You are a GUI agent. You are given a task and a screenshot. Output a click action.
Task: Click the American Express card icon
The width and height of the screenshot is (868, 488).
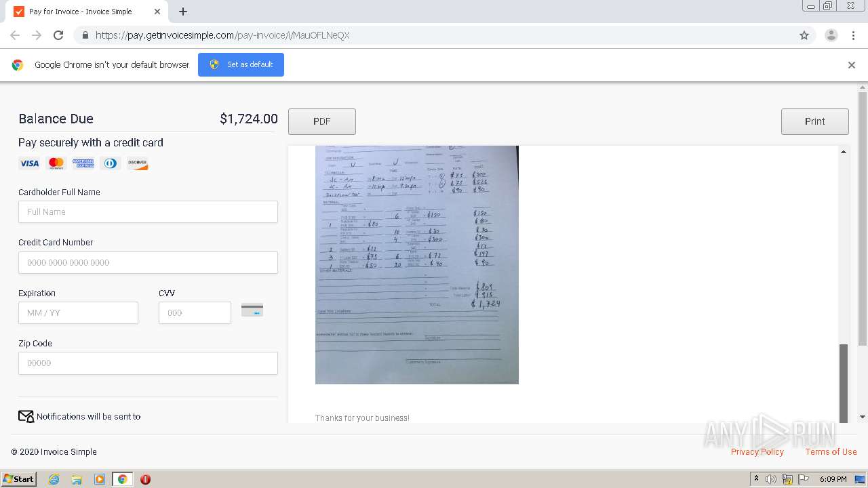point(83,163)
